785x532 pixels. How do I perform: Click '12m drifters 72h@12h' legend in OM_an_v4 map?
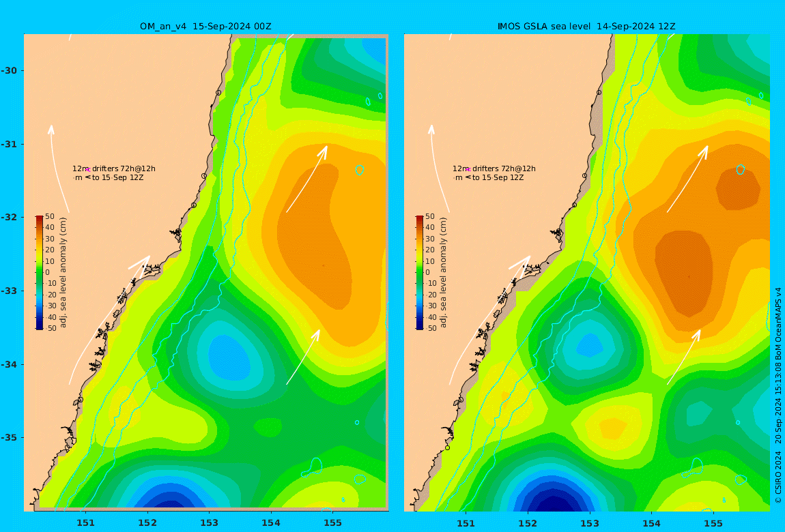pos(113,169)
